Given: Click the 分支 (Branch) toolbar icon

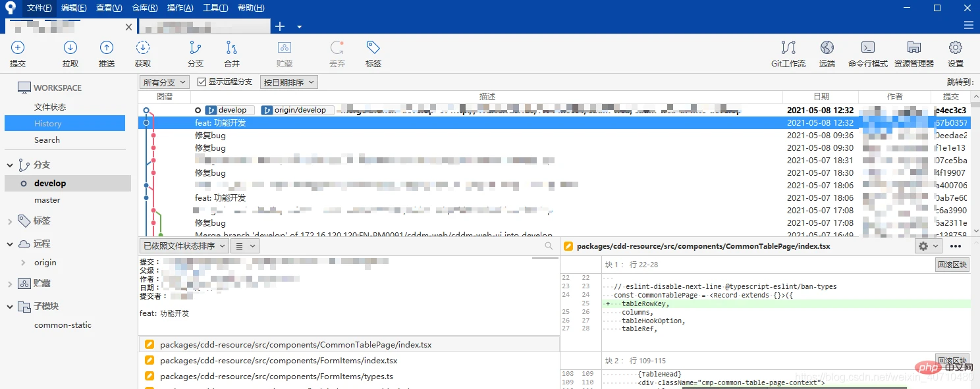Looking at the screenshot, I should pyautogui.click(x=195, y=48).
